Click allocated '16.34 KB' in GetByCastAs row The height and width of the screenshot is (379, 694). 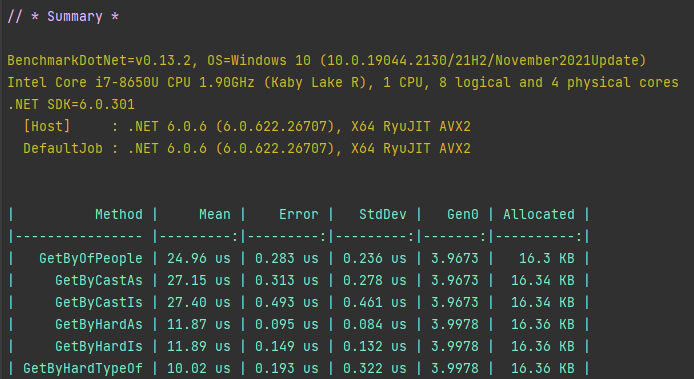[543, 280]
